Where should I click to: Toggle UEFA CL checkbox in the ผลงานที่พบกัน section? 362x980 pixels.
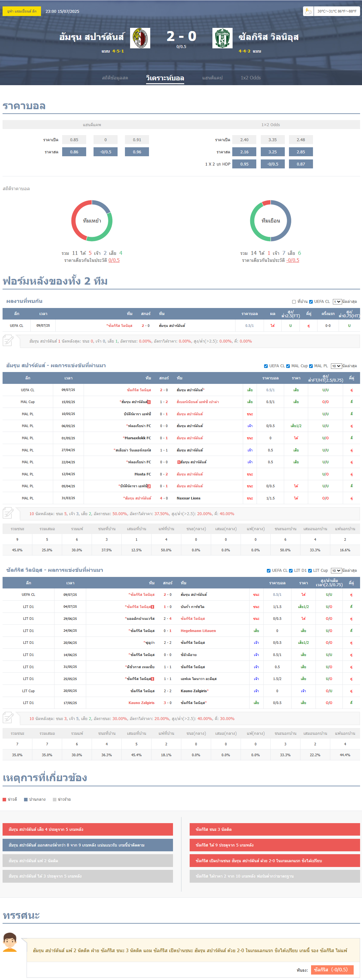pyautogui.click(x=311, y=302)
